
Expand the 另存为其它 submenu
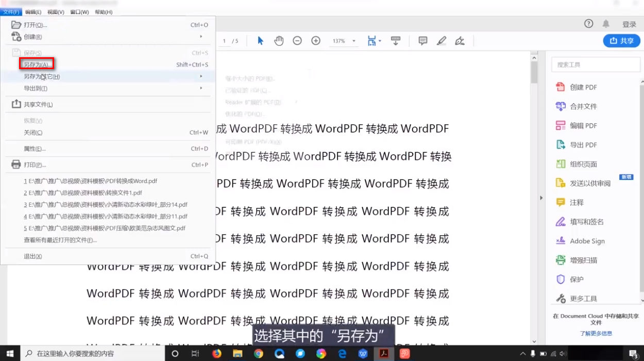(x=201, y=76)
